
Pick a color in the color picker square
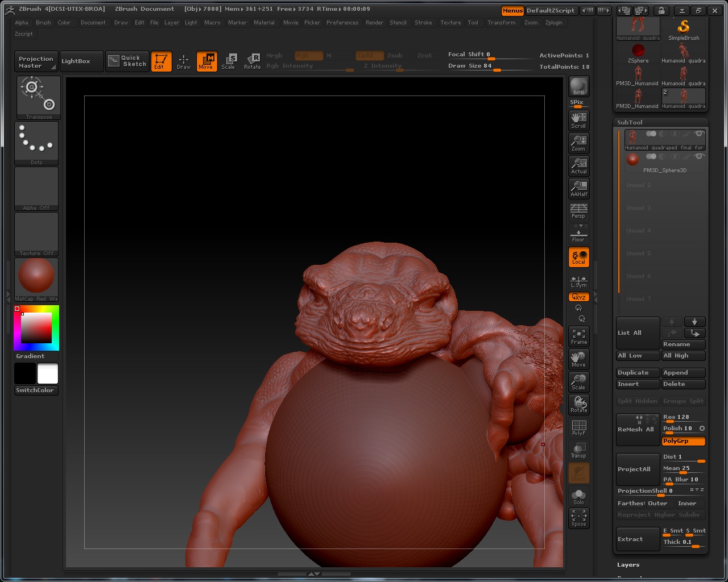(36, 327)
